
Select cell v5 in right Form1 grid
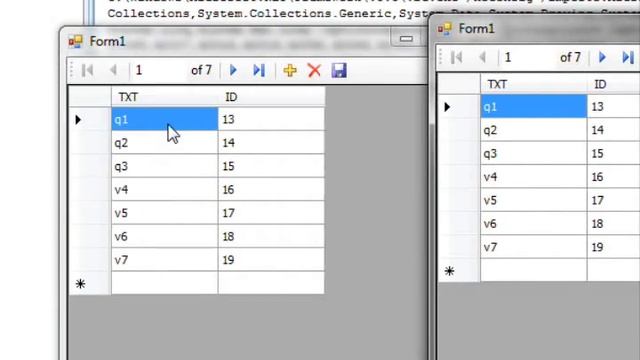[533, 200]
